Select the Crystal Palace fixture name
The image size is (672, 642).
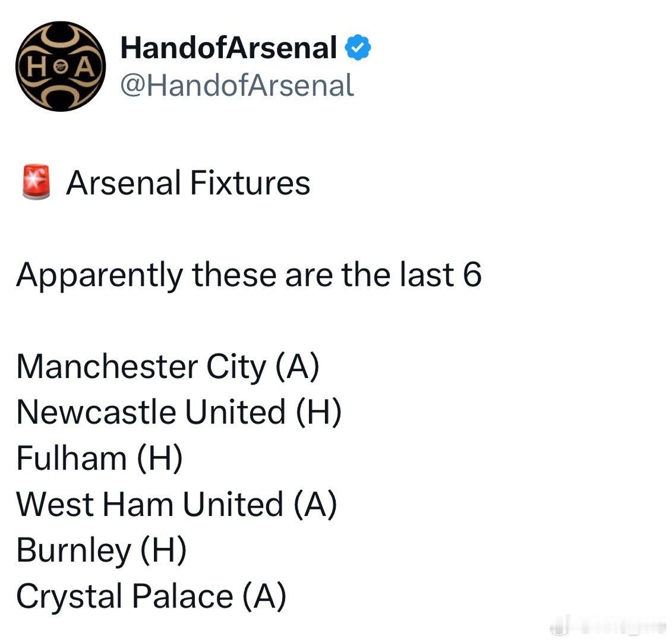click(x=125, y=596)
